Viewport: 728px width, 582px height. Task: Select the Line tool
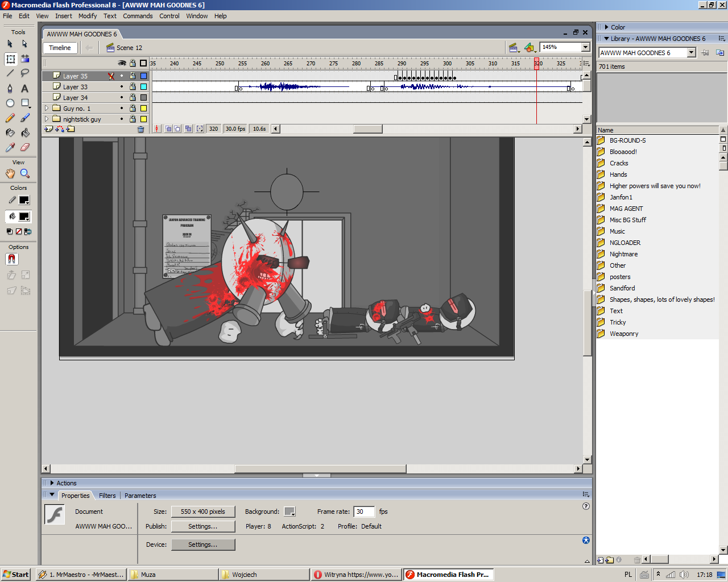(x=10, y=73)
